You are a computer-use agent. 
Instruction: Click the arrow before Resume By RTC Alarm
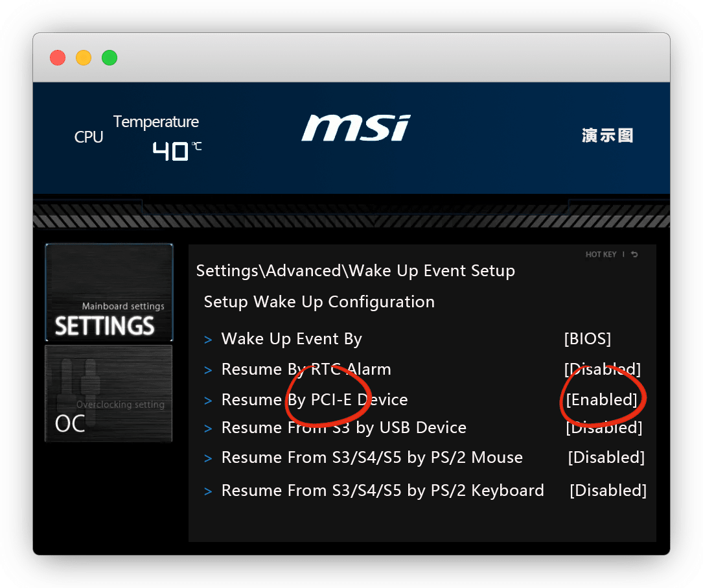tap(208, 370)
